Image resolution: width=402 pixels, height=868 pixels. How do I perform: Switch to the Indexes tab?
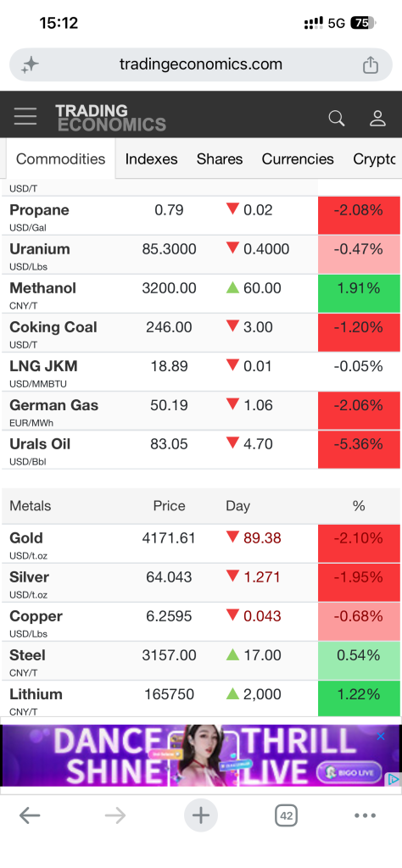(151, 159)
